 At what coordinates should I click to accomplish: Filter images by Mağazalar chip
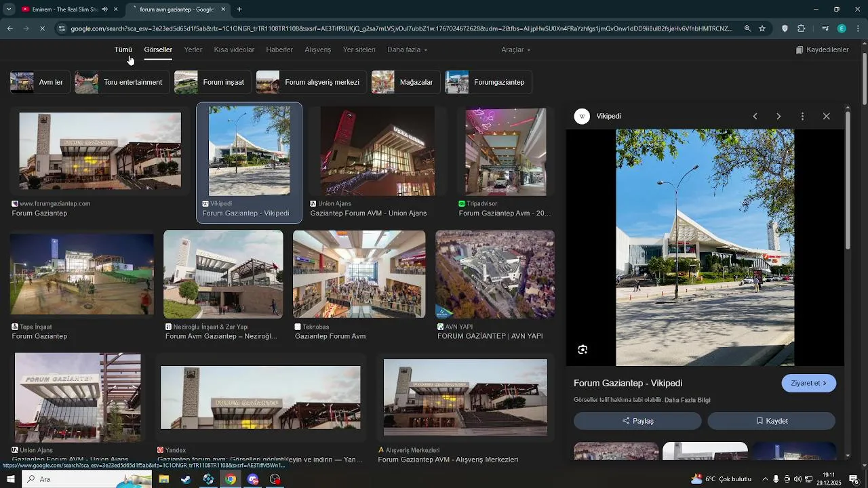(x=406, y=82)
